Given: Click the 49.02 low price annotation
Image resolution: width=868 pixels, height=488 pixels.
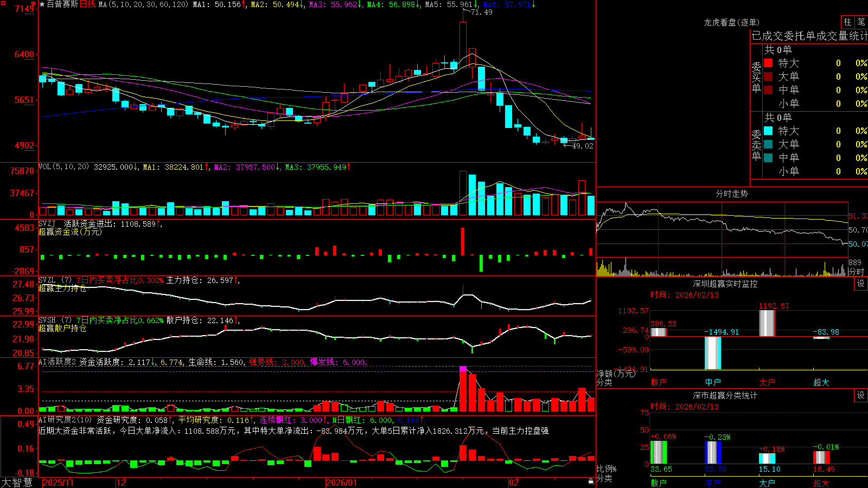Looking at the screenshot, I should click(583, 146).
